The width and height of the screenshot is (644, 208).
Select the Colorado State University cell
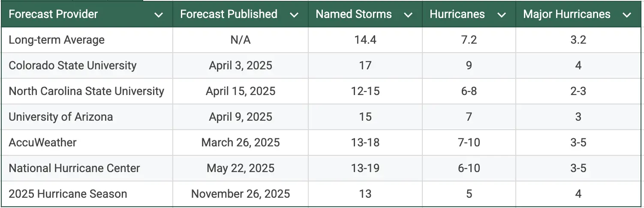point(72,65)
